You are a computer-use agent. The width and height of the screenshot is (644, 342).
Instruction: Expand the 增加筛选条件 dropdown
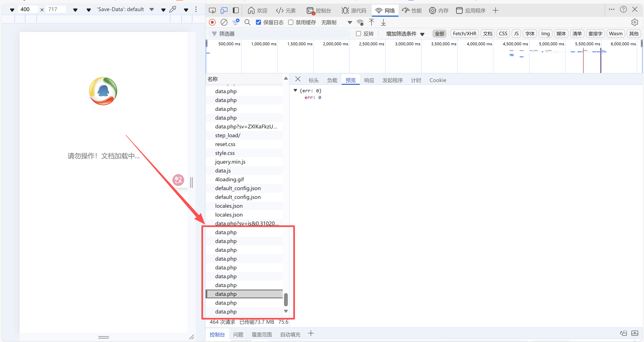point(405,34)
